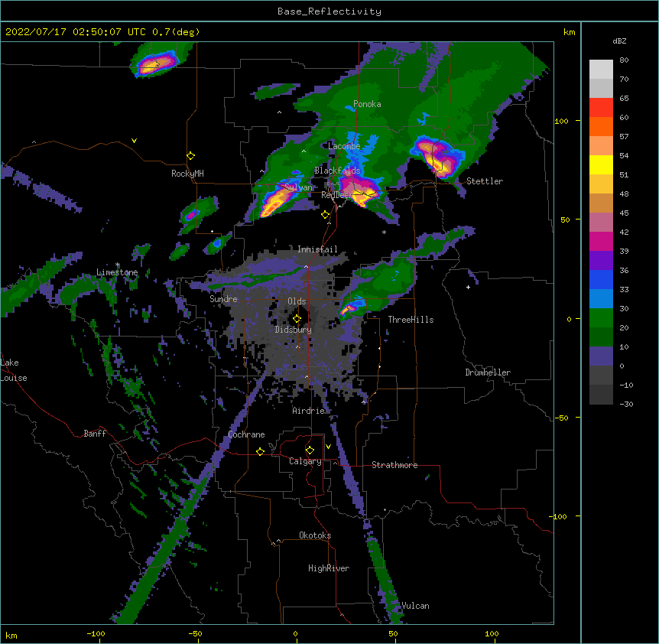The width and height of the screenshot is (659, 644).
Task: Click the Stettler city label
Action: click(485, 181)
